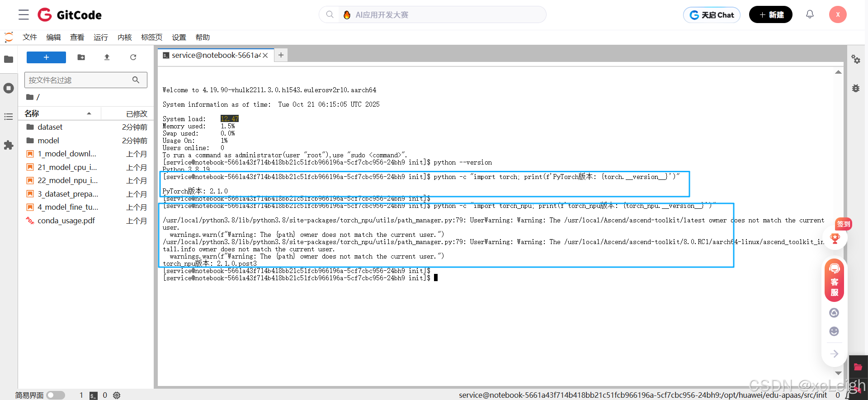Open the 编辑 menu
Image resolution: width=868 pixels, height=400 pixels.
(x=53, y=37)
